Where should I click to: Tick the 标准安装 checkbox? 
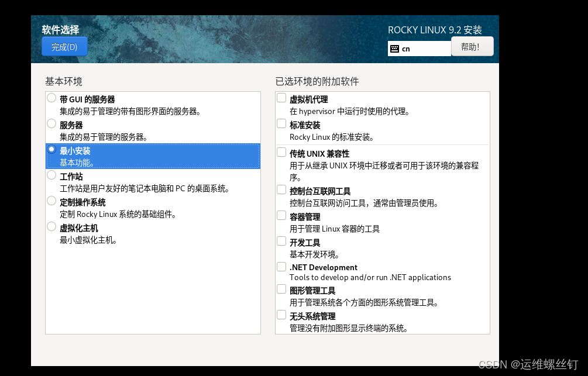pyautogui.click(x=281, y=124)
